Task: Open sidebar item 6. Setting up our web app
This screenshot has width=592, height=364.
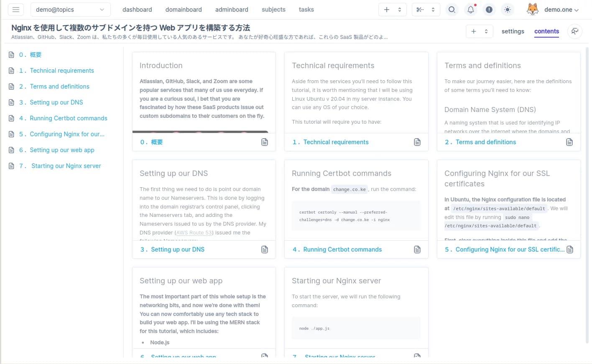Action: (56, 150)
